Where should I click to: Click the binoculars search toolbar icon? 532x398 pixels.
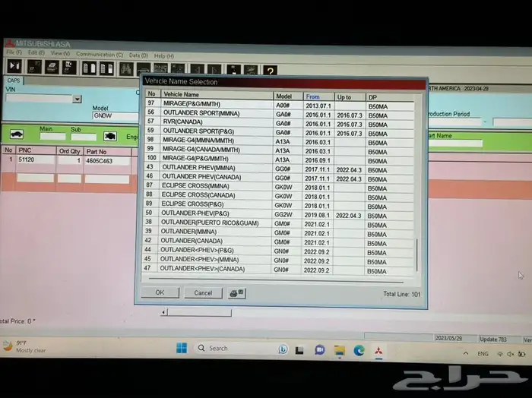(x=126, y=68)
